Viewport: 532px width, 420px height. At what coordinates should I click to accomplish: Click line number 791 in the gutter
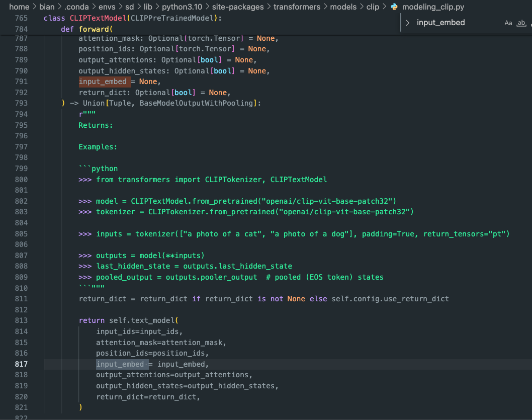[x=21, y=81]
